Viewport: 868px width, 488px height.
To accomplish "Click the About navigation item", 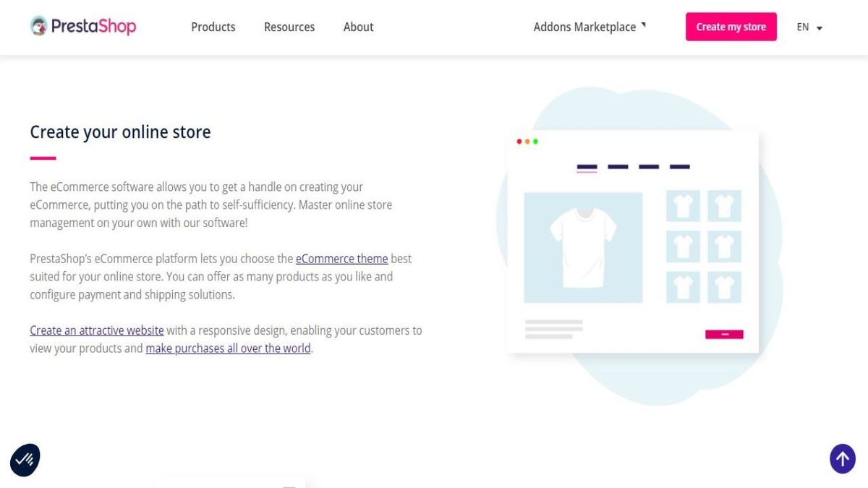I will (358, 27).
